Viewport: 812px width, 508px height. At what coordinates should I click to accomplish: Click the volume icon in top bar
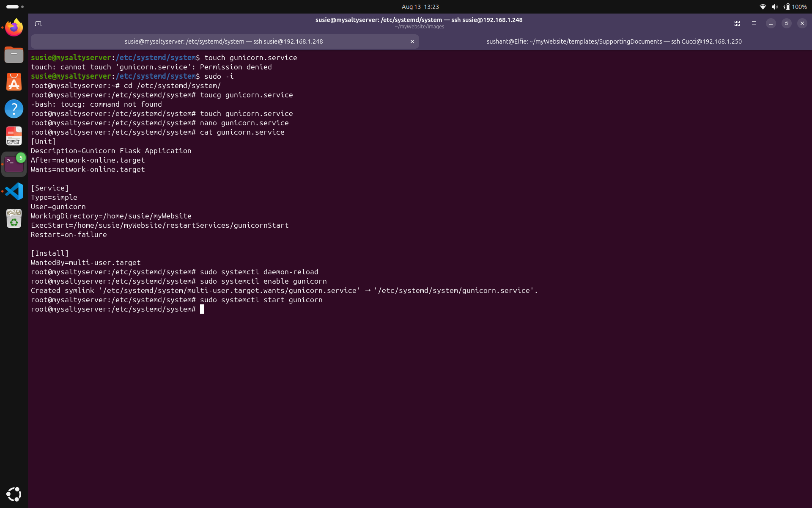pos(774,7)
